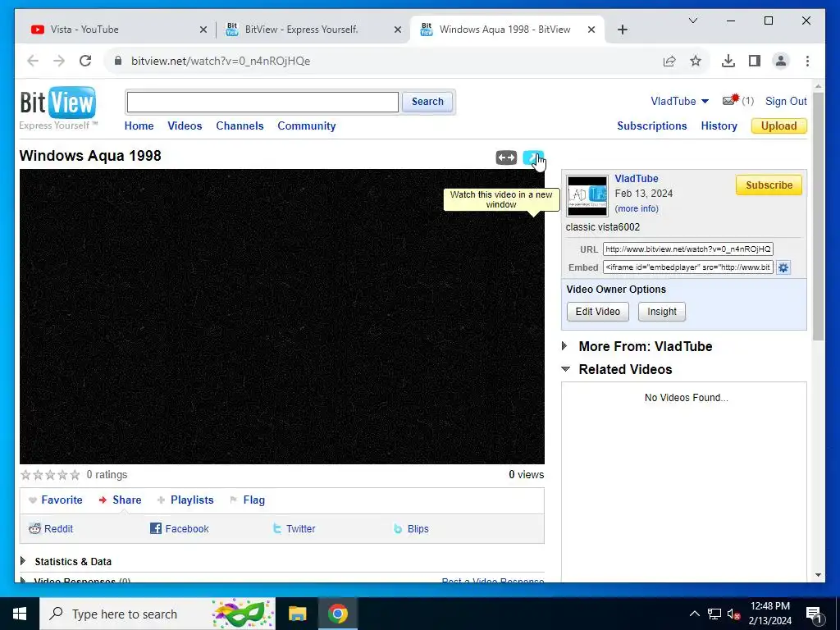Click the Facebook share icon

(x=155, y=529)
